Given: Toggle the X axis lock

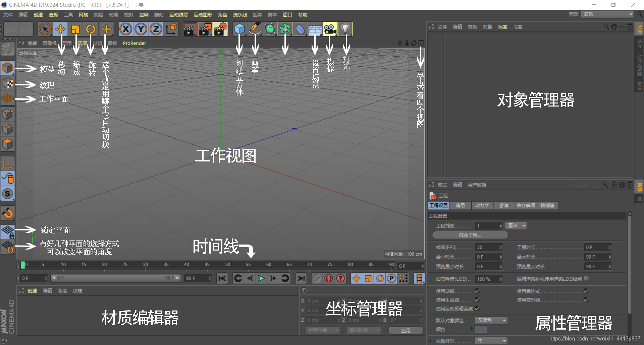Looking at the screenshot, I should 126,29.
